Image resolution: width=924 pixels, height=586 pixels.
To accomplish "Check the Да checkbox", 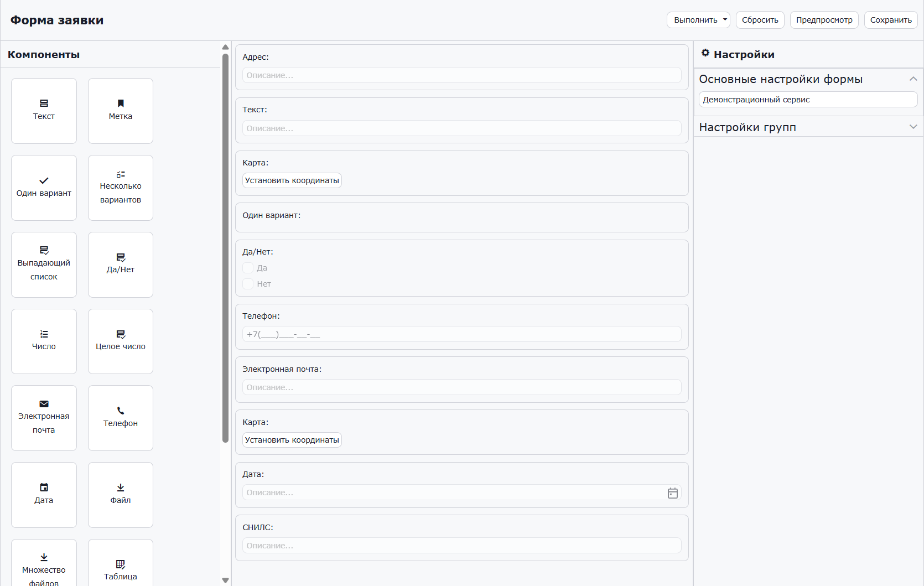I will click(248, 268).
